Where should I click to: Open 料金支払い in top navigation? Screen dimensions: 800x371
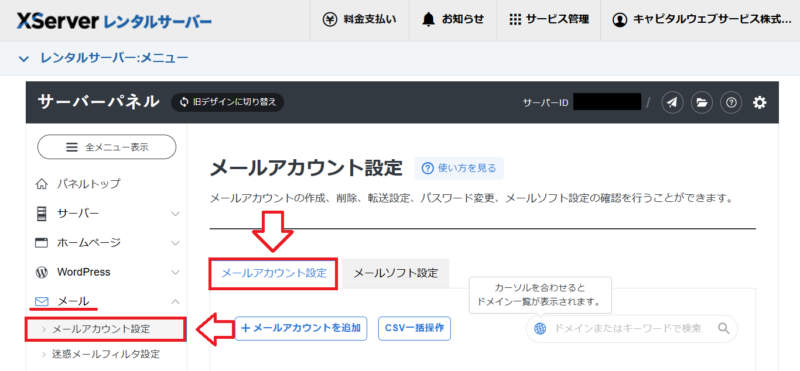(360, 20)
